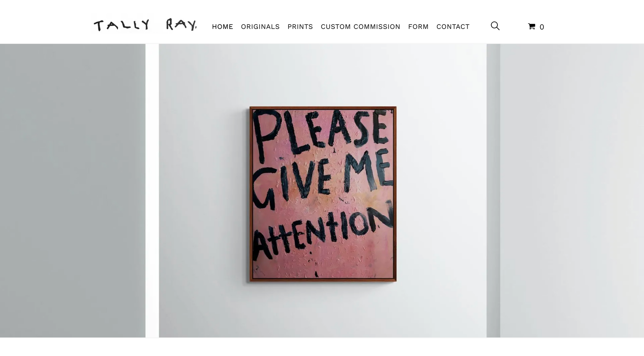Navigate to the CONTACT page
This screenshot has width=644, height=356.
(x=453, y=27)
